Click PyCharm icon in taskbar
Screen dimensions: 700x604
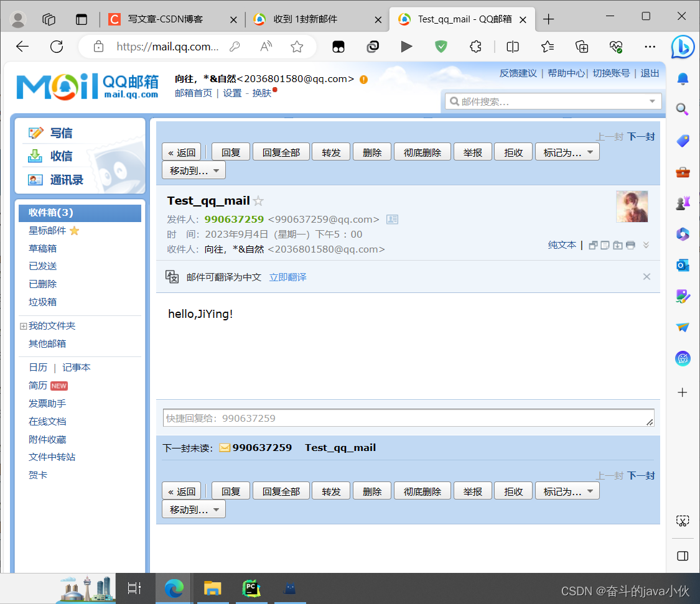[x=251, y=588]
